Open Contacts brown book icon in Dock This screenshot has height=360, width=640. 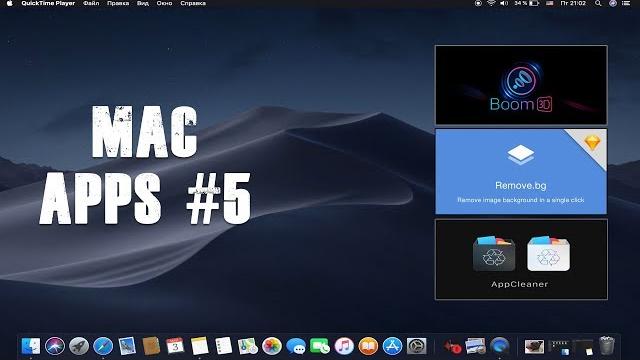151,346
